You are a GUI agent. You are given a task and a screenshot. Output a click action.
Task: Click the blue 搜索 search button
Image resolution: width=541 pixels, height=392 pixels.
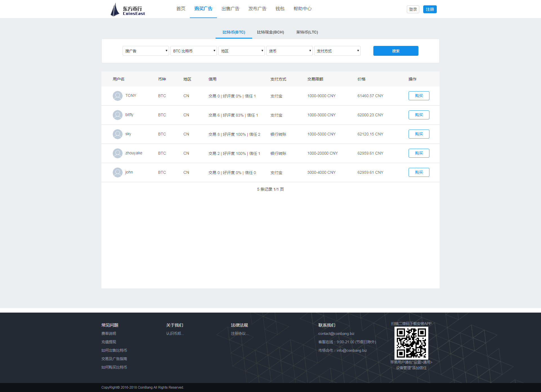point(396,51)
